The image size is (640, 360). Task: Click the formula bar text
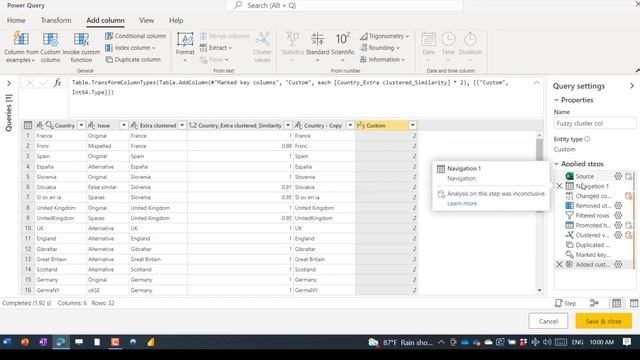(x=290, y=87)
